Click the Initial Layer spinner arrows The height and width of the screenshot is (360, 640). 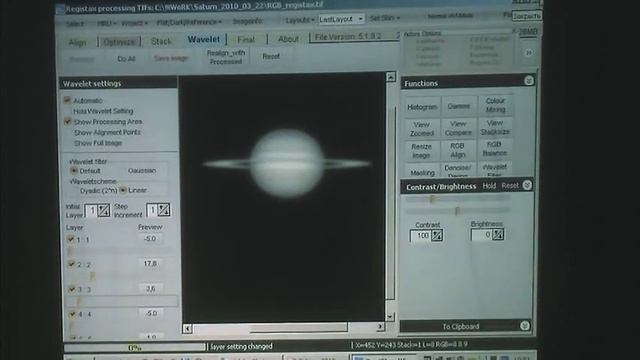[x=104, y=210]
